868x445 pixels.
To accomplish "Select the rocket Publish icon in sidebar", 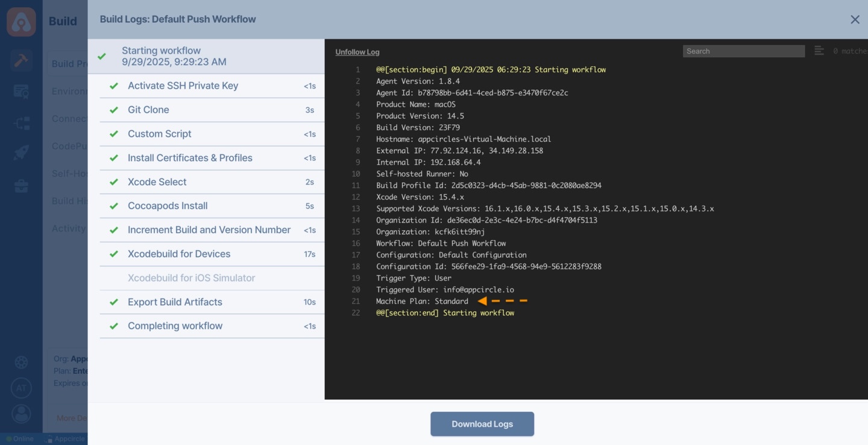I will (21, 153).
